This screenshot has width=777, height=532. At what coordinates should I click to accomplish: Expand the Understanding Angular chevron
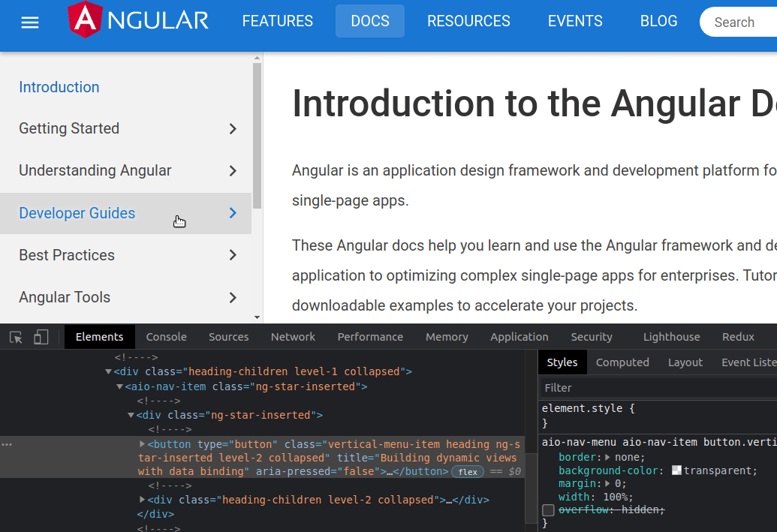point(233,171)
